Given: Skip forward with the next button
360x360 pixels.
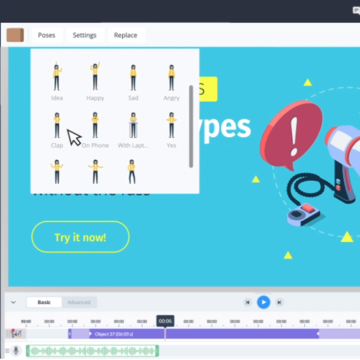Looking at the screenshot, I should 279,302.
